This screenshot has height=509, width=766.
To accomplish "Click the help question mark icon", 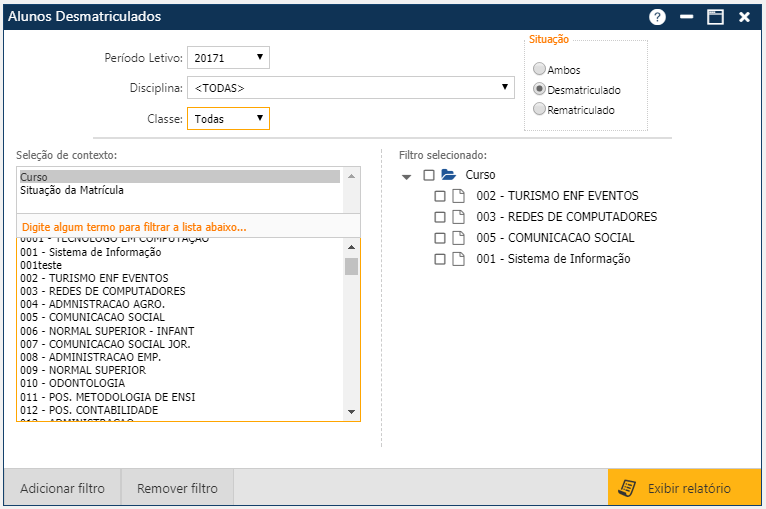I will (657, 17).
